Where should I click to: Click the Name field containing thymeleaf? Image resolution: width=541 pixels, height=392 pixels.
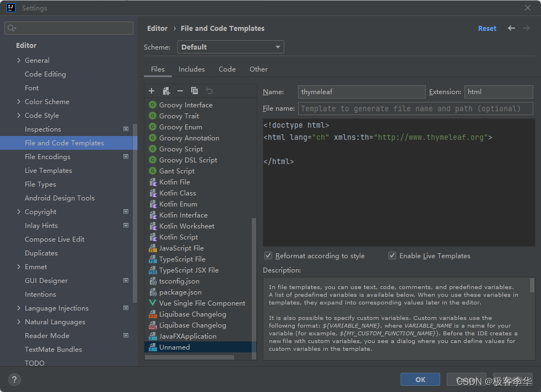(x=361, y=92)
